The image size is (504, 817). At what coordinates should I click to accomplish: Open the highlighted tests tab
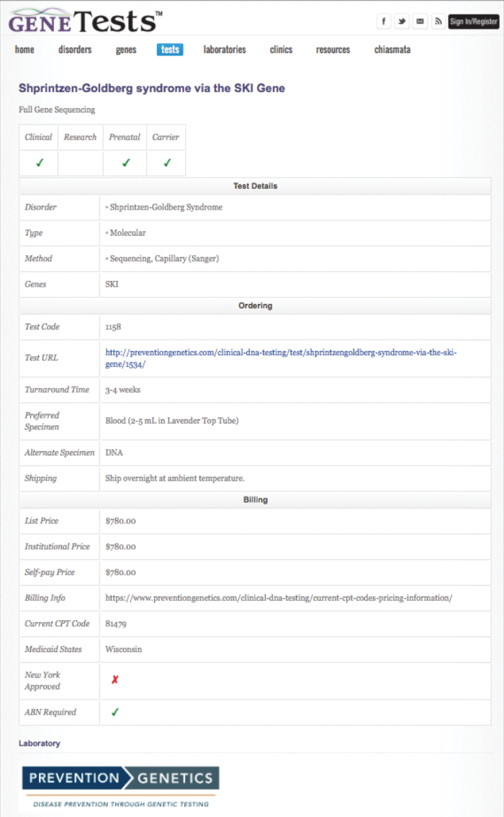pyautogui.click(x=170, y=50)
